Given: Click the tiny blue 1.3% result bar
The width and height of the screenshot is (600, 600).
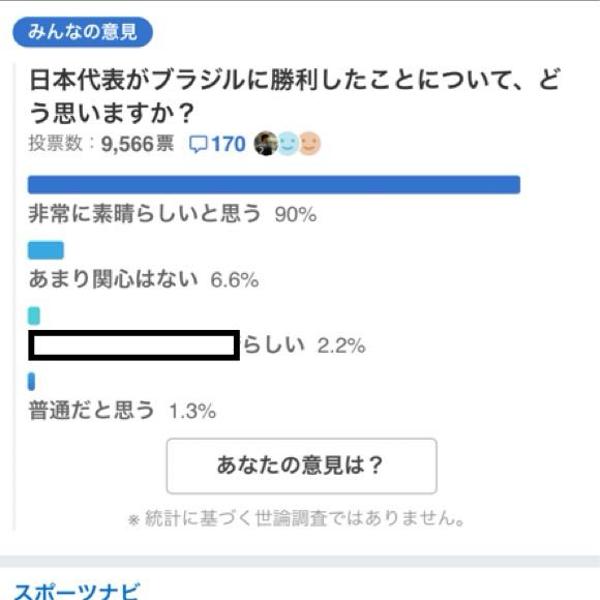Looking at the screenshot, I should pos(32,381).
